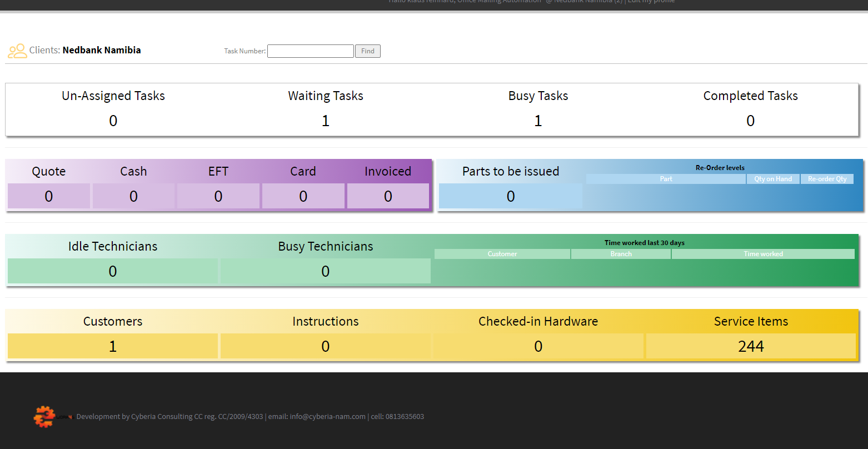
Task: Focus the Task Number input field
Action: (x=311, y=51)
